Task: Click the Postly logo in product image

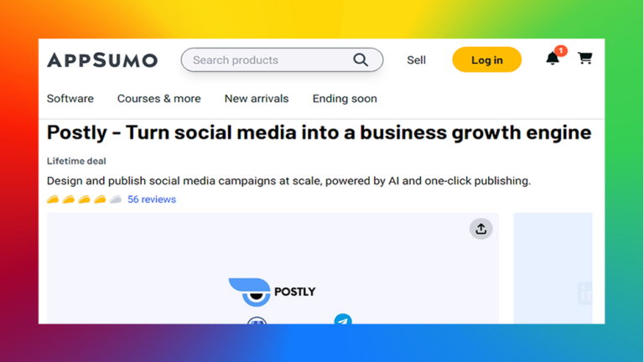Action: click(273, 292)
